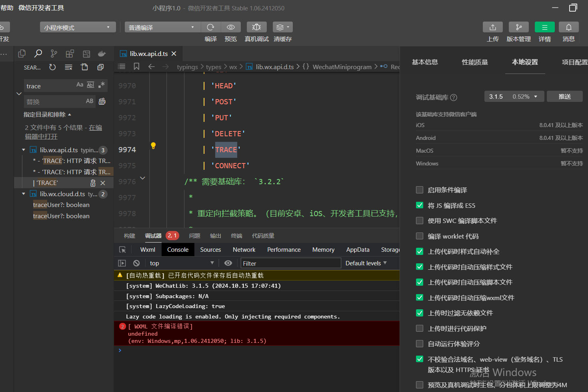Open the 小程序模式 mode dropdown

click(78, 27)
